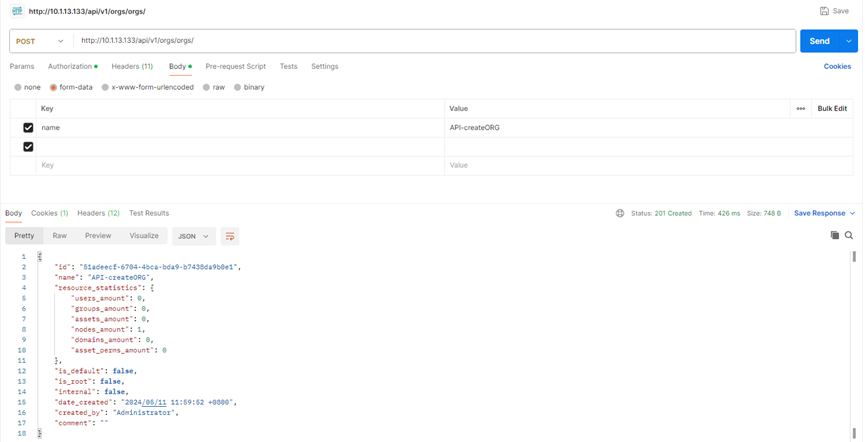This screenshot has height=442, width=865.
Task: Select the raw body type radio button
Action: click(206, 87)
